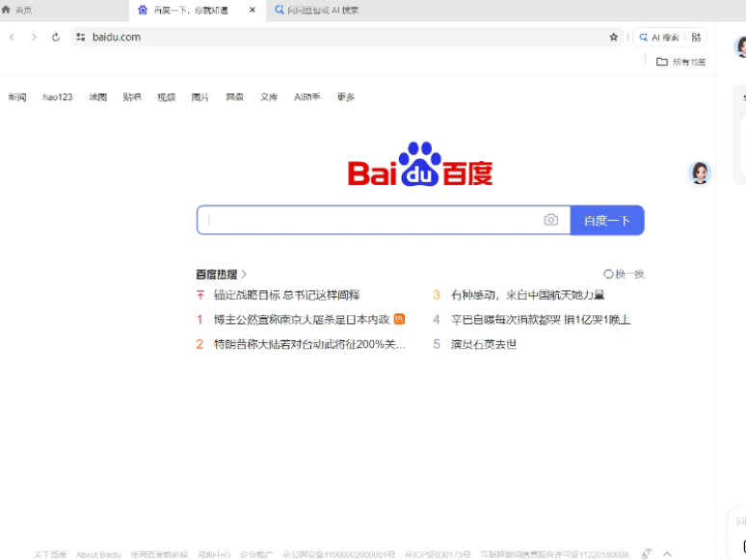The height and width of the screenshot is (560, 746).
Task: Collapse the footer with the up chevron
Action: click(667, 554)
